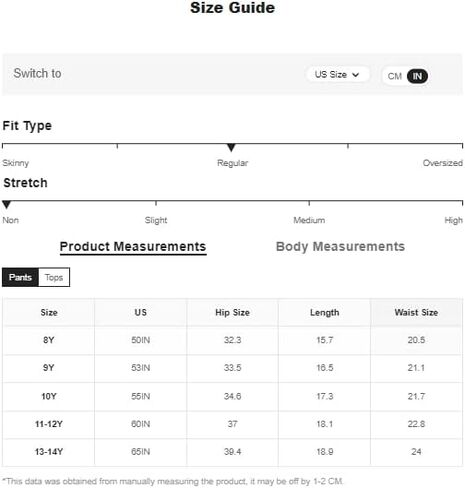Click the chevron arrow beside US Size
465x488 pixels.
pos(356,75)
